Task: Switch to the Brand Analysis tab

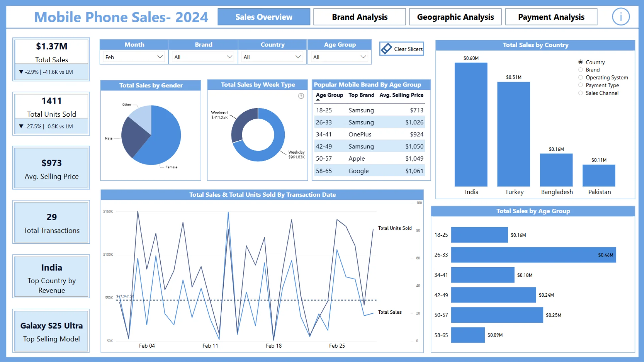Action: (x=360, y=17)
